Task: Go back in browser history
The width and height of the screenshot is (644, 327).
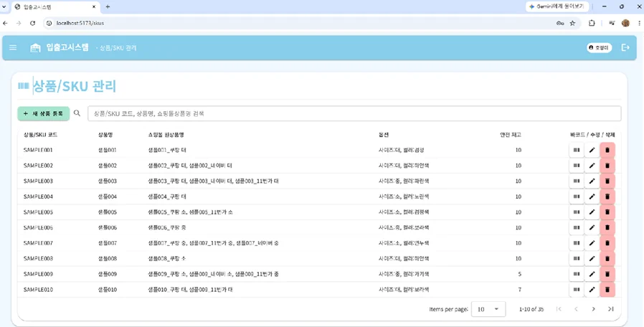Action: (x=5, y=24)
